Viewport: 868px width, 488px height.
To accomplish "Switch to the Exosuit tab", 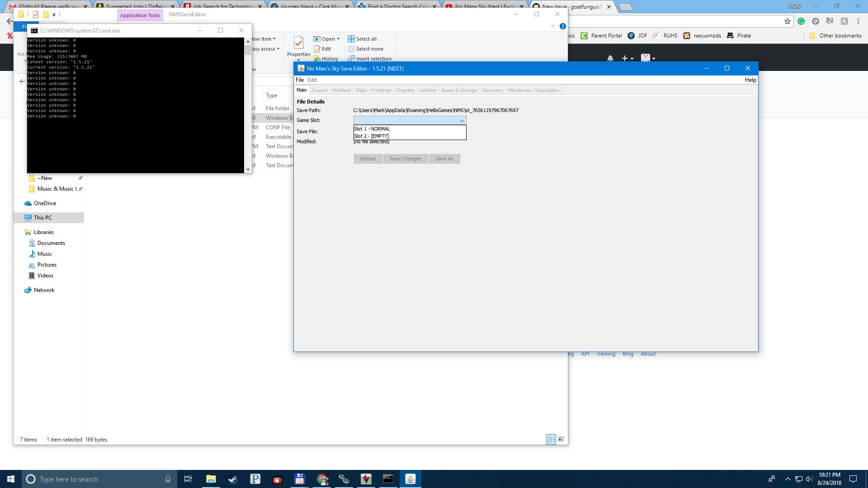I will click(x=320, y=90).
